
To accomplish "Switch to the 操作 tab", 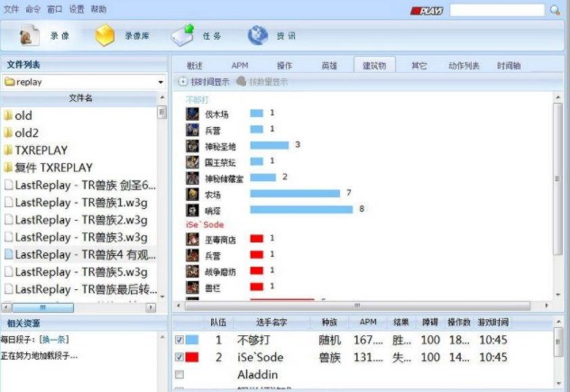I will point(284,66).
